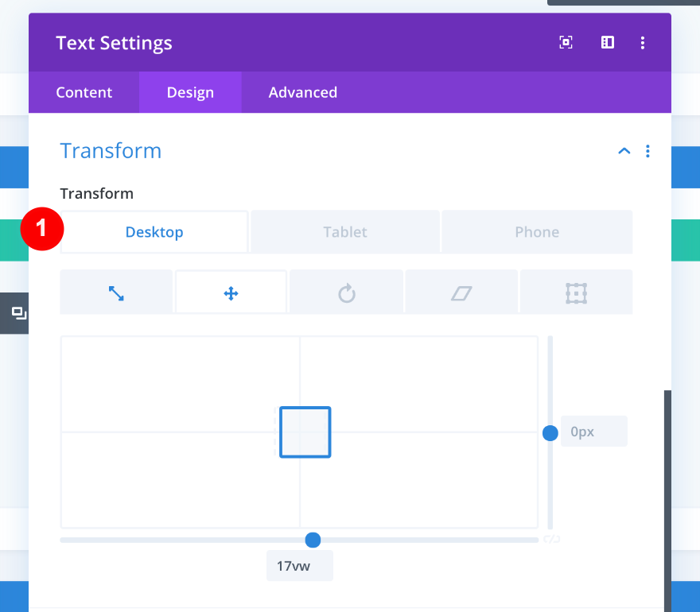Select the Phone device view
Viewport: 700px width, 612px height.
coord(537,232)
